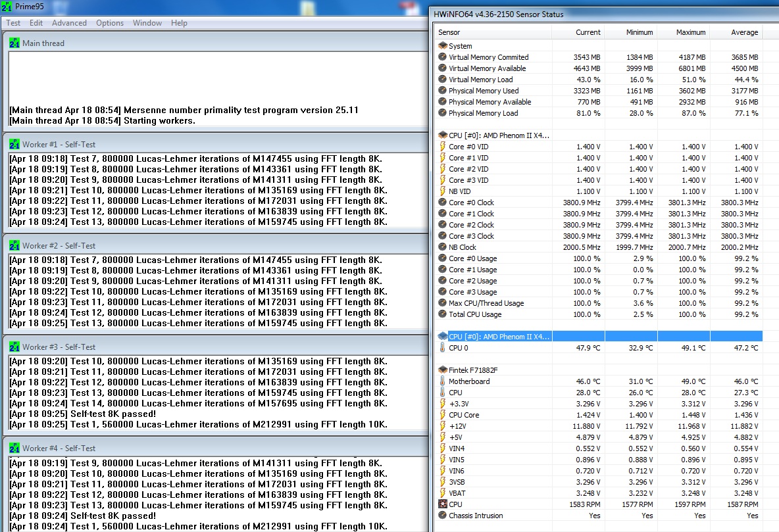Open the Edit menu in Prime95
This screenshot has width=779, height=532.
point(36,23)
